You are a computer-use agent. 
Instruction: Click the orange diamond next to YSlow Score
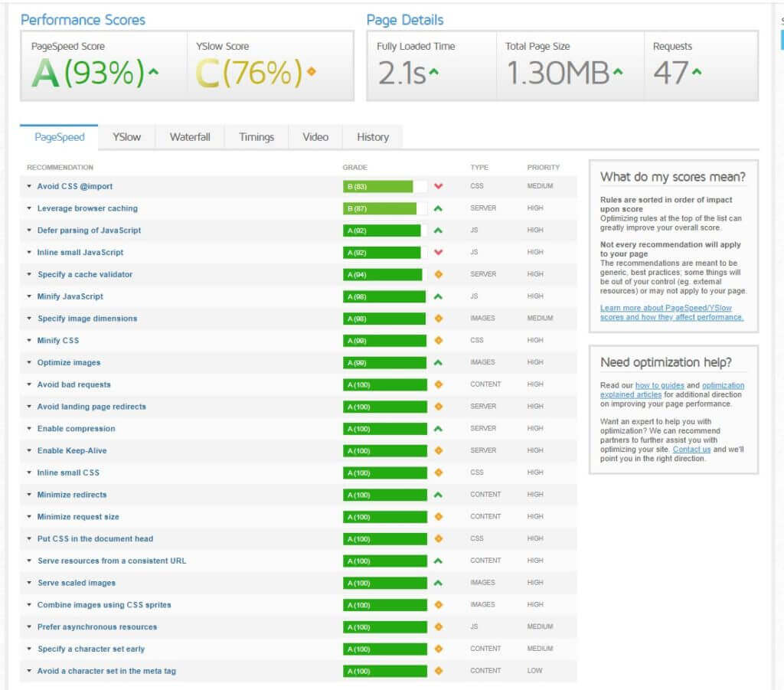(x=311, y=73)
